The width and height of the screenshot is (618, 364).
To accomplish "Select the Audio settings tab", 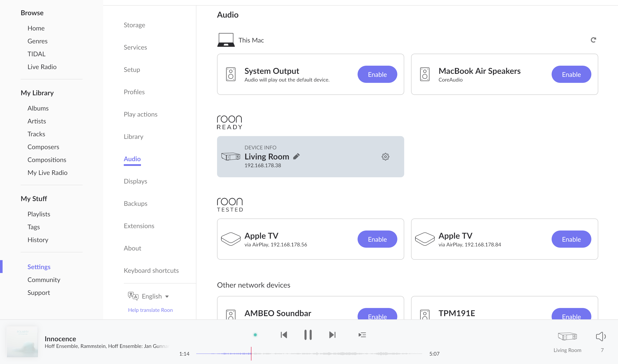I will [132, 159].
